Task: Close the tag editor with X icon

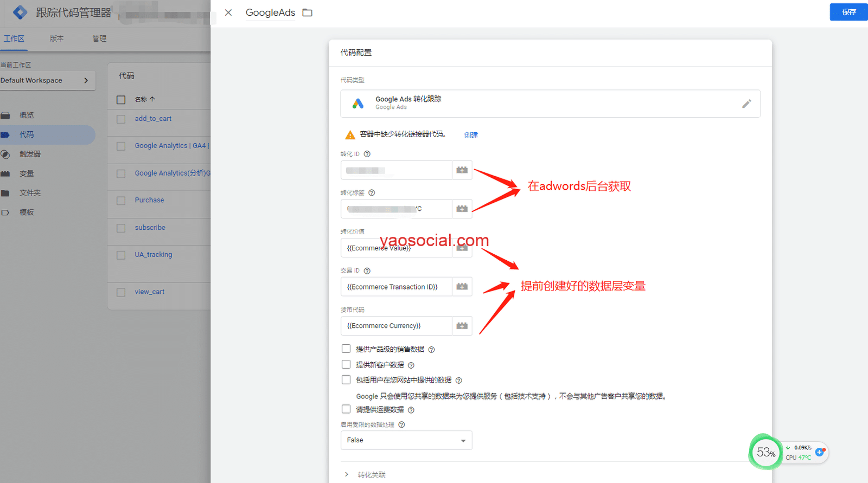Action: click(x=228, y=12)
